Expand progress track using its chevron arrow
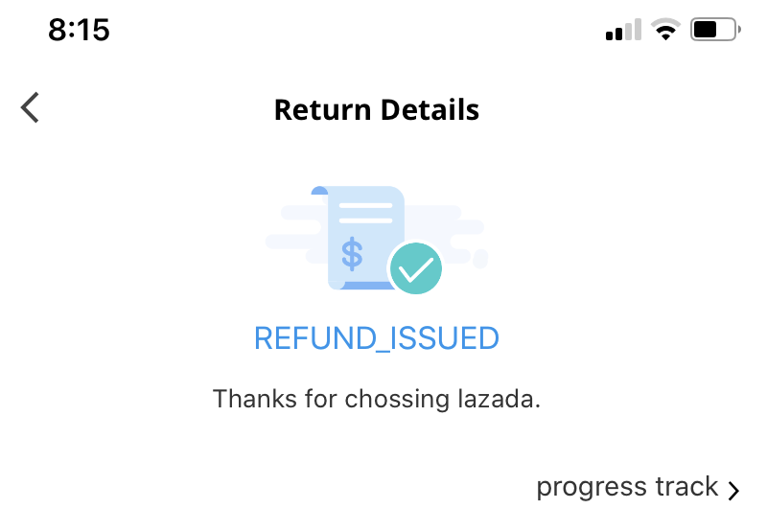Screen dimensions: 767x532 tap(733, 491)
